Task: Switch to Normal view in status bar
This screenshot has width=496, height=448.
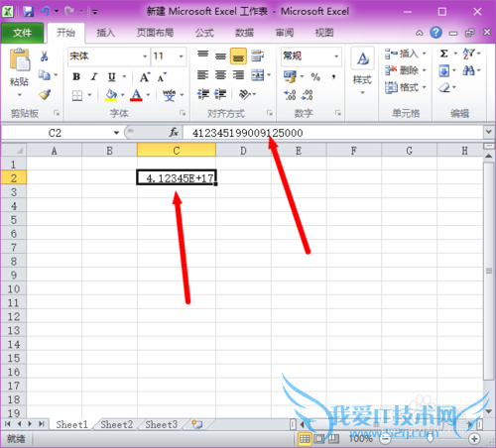Action: click(x=305, y=439)
